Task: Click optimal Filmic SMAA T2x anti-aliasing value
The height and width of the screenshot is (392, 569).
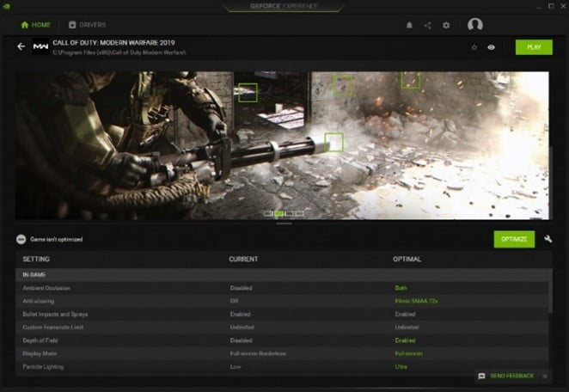Action: coord(416,301)
